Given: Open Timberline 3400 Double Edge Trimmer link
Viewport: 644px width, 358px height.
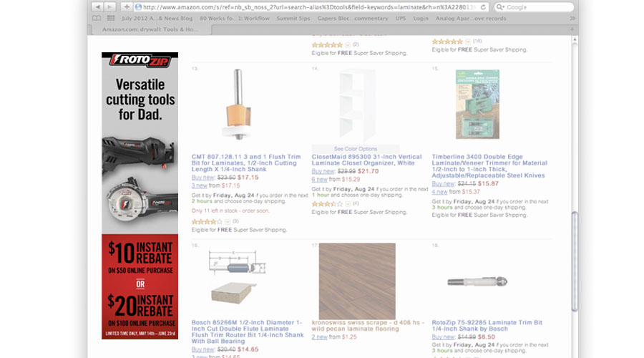Looking at the screenshot, I should (x=489, y=166).
